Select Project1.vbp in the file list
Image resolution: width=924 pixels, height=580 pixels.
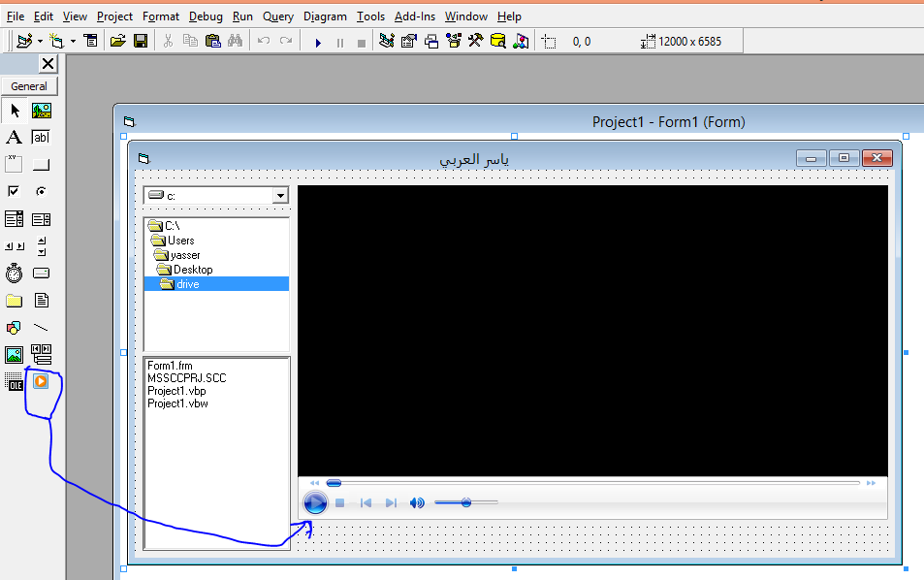pos(176,391)
